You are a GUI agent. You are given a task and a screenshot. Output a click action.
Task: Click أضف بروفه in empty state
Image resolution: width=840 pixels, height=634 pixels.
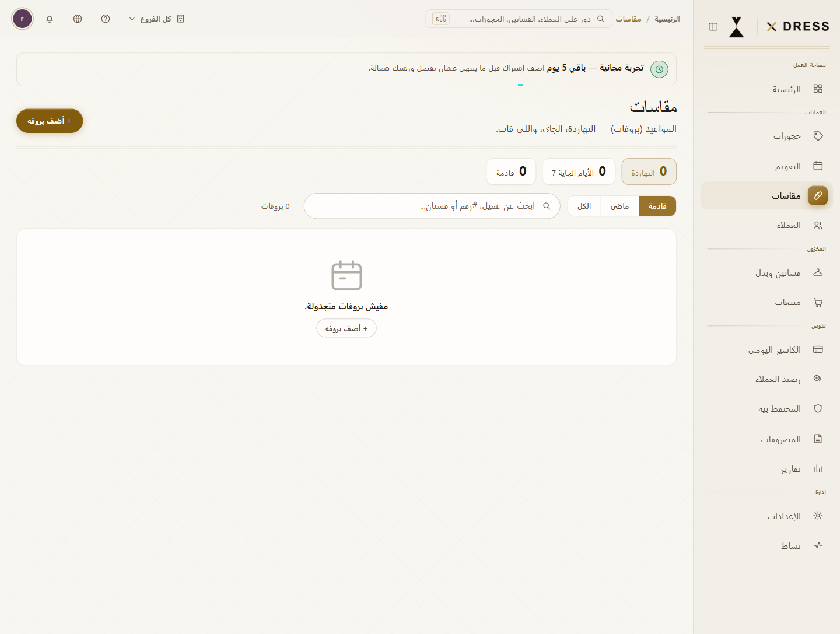[346, 328]
